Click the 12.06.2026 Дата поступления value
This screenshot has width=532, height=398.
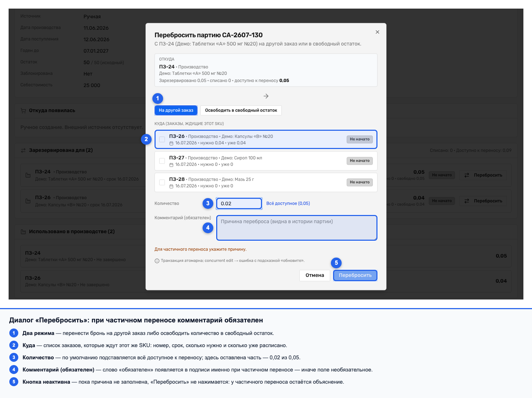pos(96,39)
